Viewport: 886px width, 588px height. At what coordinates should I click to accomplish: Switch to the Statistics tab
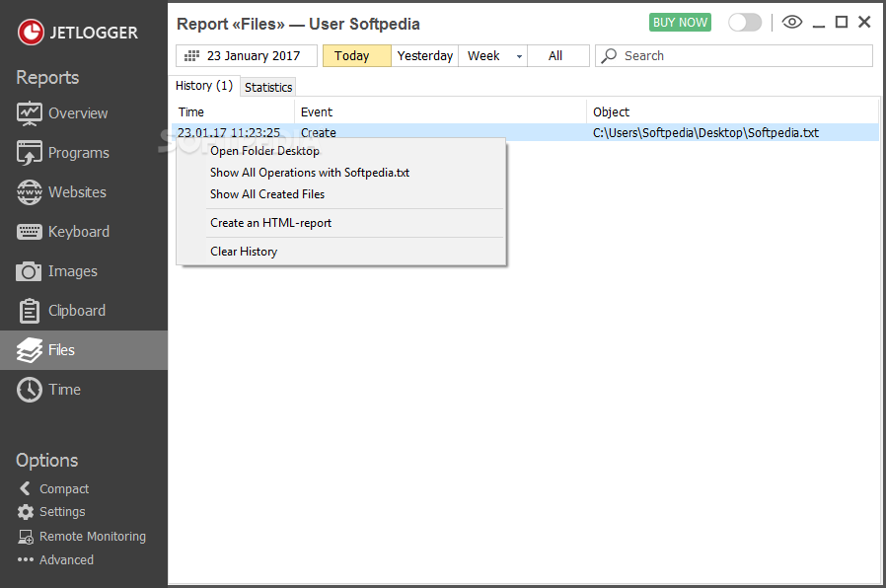pos(267,87)
